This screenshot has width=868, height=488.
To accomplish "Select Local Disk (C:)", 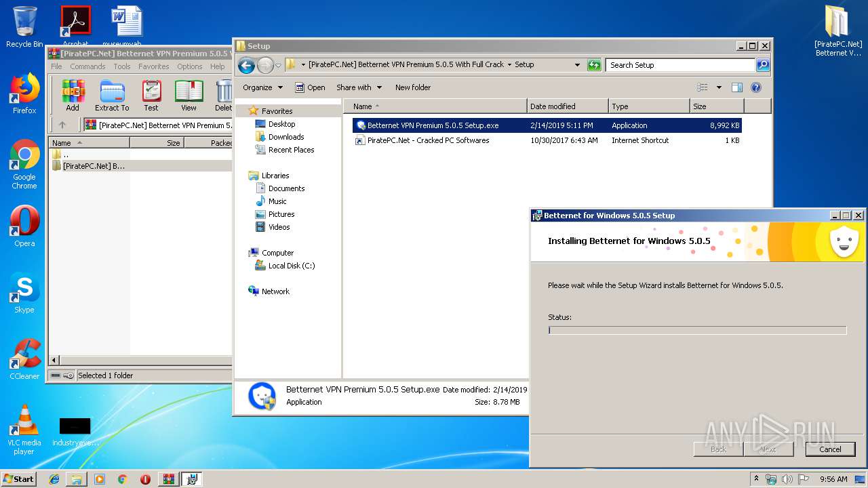I will coord(291,266).
